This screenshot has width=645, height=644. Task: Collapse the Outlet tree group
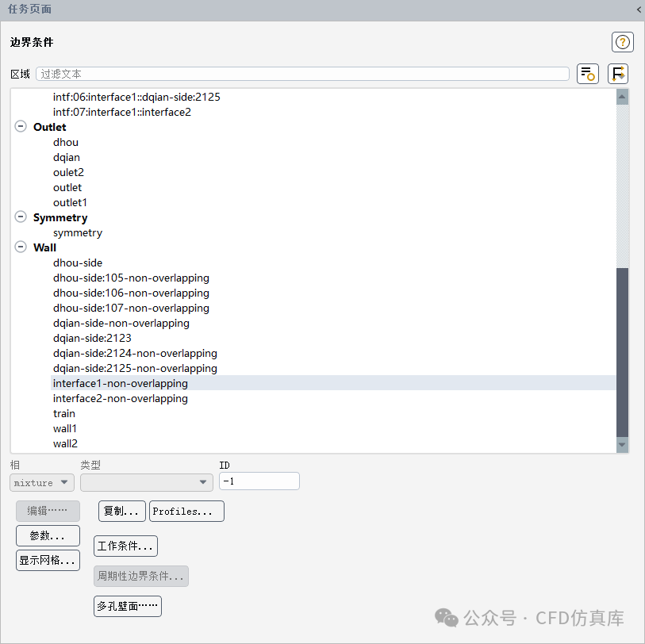21,126
